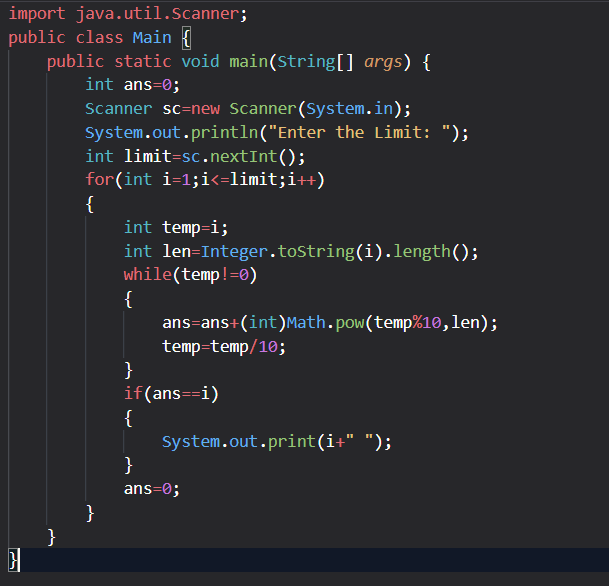The image size is (609, 586).
Task: Click the 'if' keyword
Action: pyautogui.click(x=134, y=393)
